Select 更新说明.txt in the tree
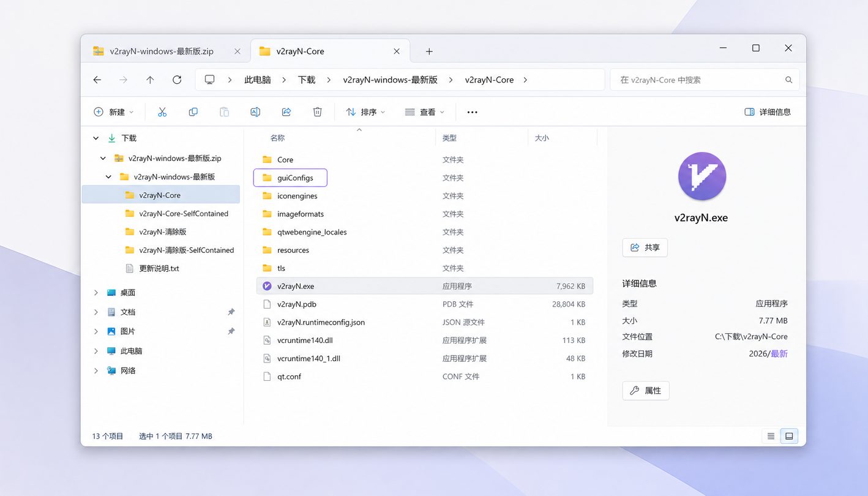Image resolution: width=868 pixels, height=496 pixels. tap(160, 269)
